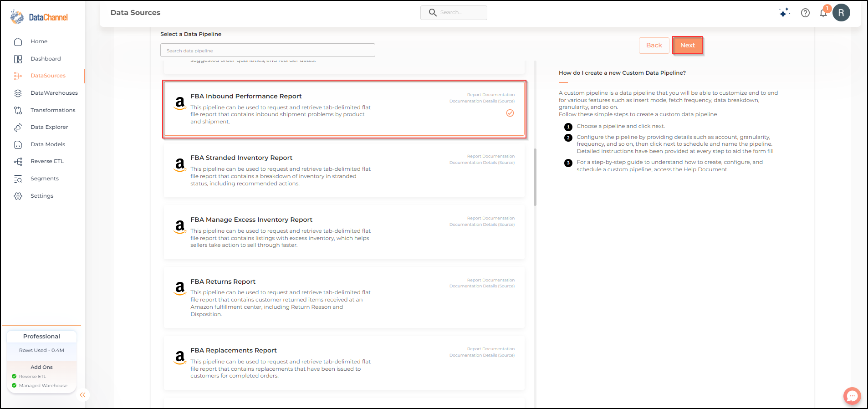Open Reverse ETL menu item
This screenshot has width=868, height=409.
tap(47, 161)
